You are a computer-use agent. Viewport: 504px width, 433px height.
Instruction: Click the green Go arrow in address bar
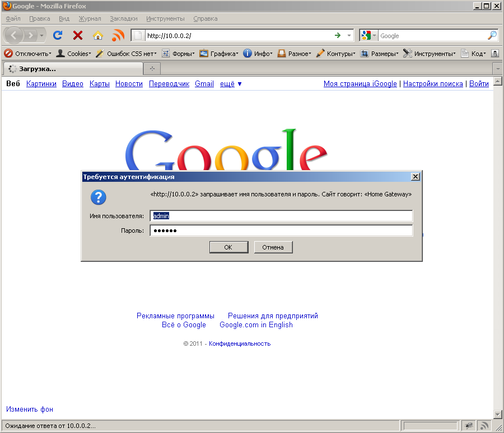(338, 35)
